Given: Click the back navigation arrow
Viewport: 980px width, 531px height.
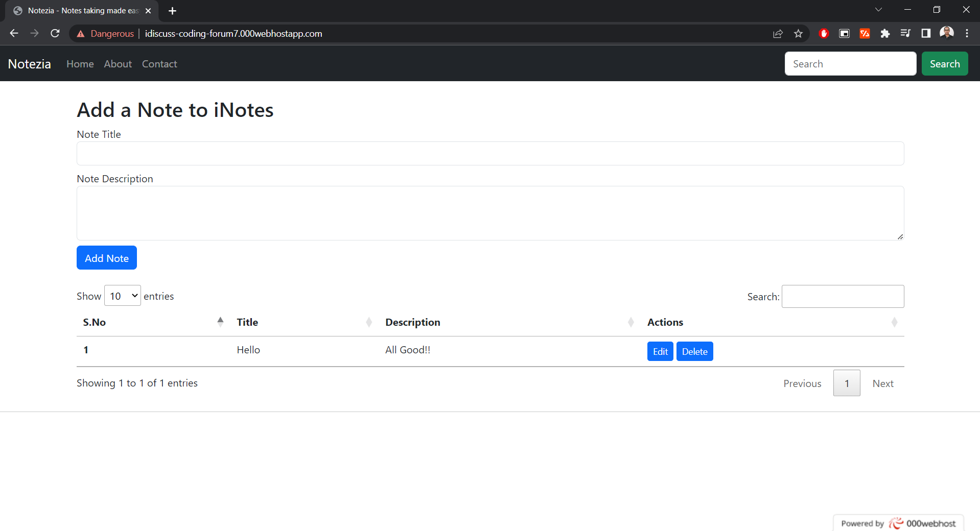Looking at the screenshot, I should [x=13, y=33].
